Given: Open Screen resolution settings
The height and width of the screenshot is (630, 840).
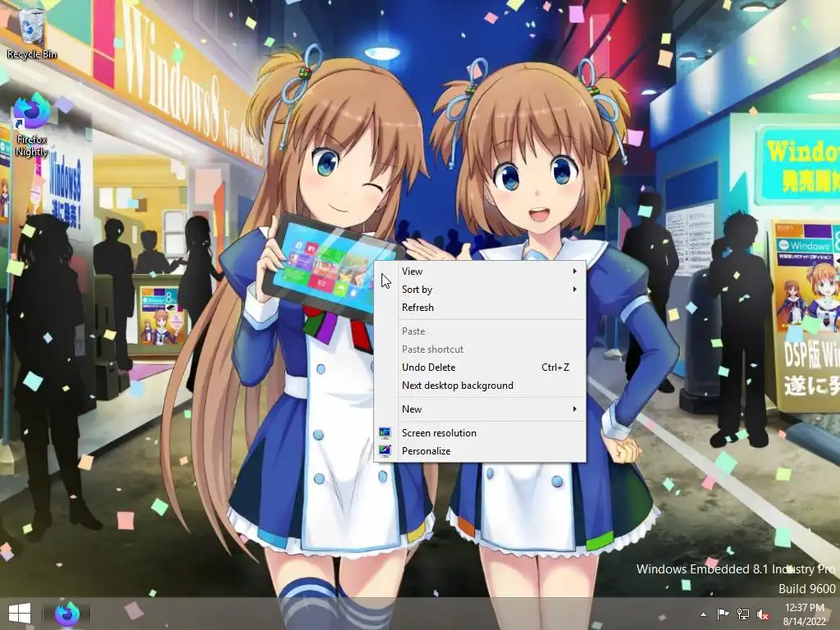Looking at the screenshot, I should (x=479, y=433).
